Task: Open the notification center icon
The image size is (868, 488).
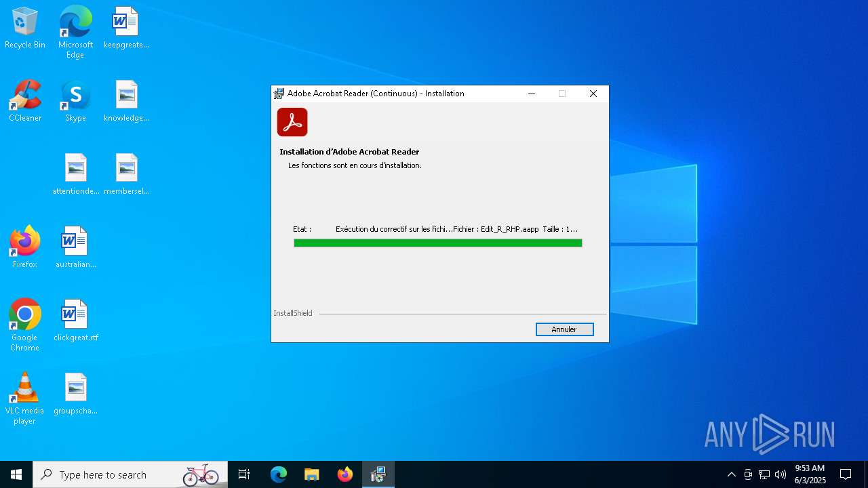Action: pos(846,474)
